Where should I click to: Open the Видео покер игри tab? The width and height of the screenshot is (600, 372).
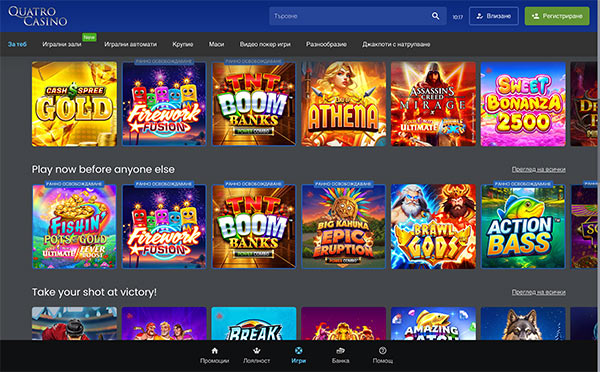[265, 44]
